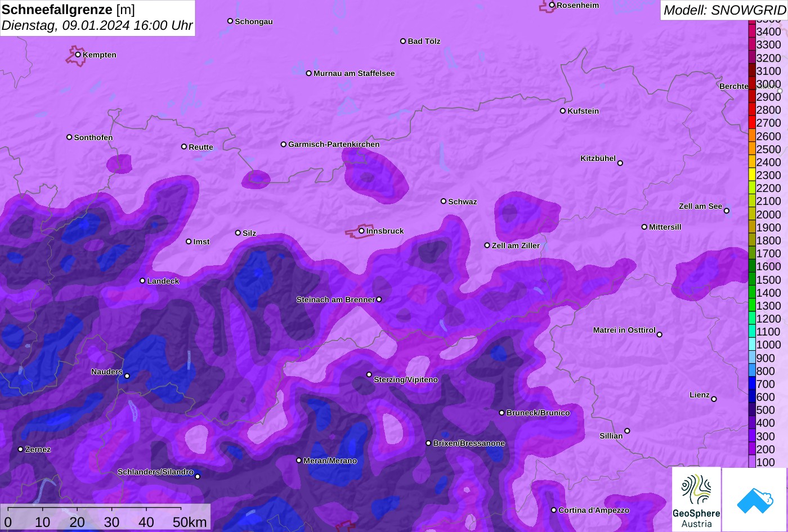Click the Lienz location dot
Image resolution: width=788 pixels, height=532 pixels.
click(714, 399)
